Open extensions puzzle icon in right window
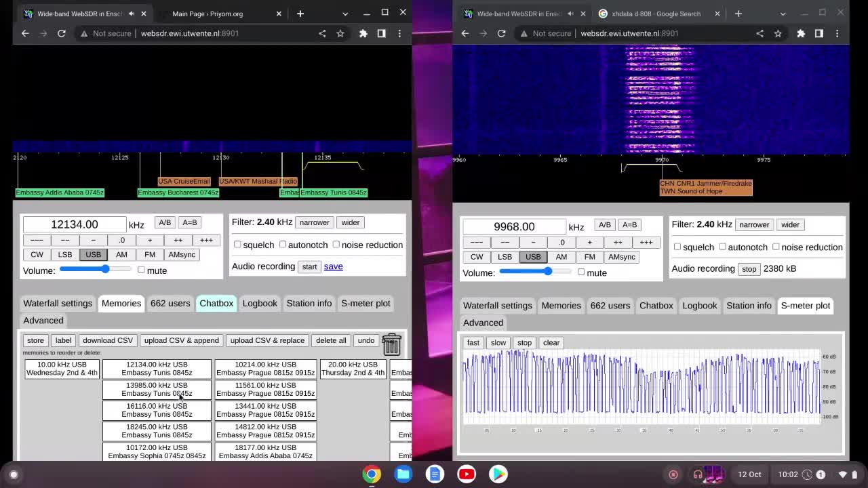Viewport: 868px width, 488px height. click(x=801, y=33)
